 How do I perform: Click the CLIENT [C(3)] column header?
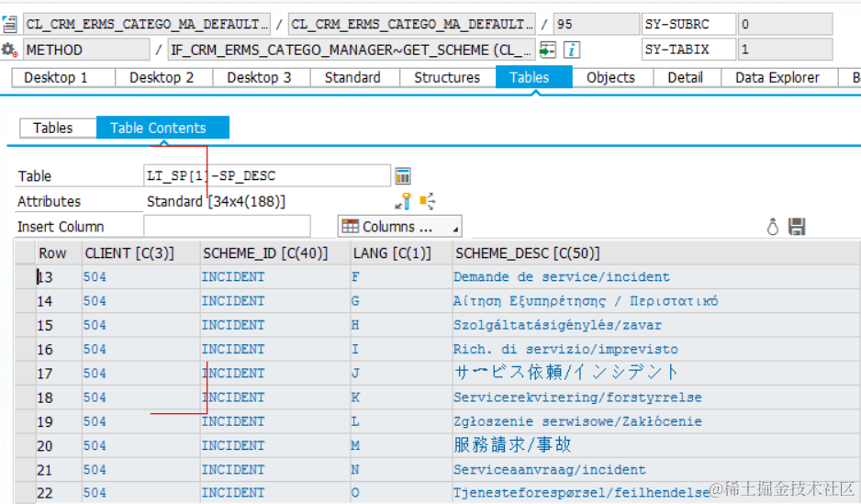[x=140, y=253]
